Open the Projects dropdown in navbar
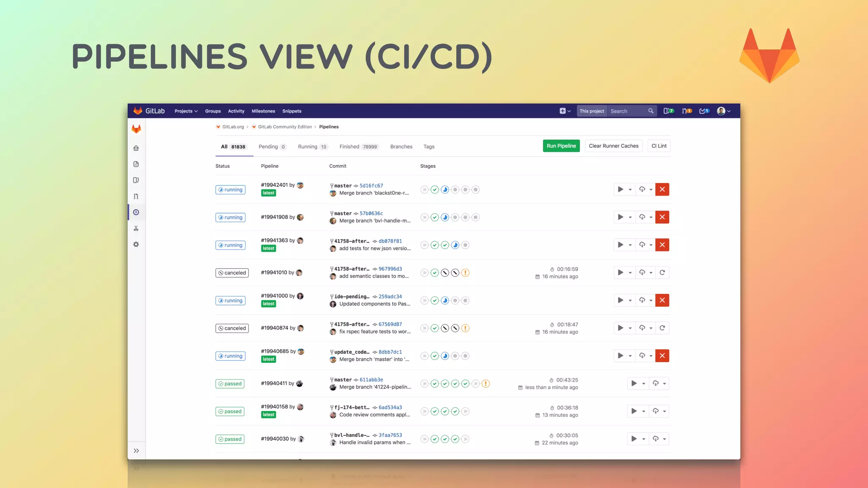868x488 pixels. pyautogui.click(x=186, y=111)
